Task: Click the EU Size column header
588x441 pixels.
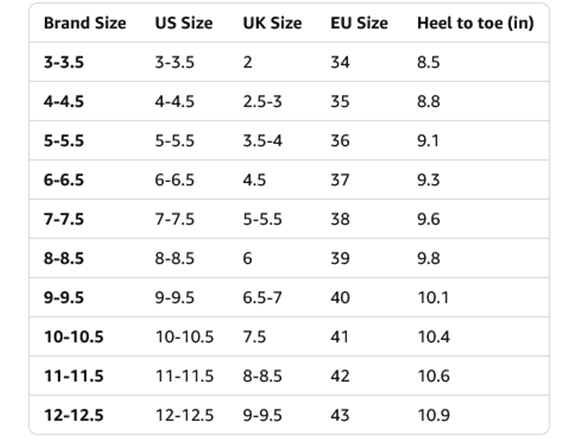Action: click(x=359, y=23)
